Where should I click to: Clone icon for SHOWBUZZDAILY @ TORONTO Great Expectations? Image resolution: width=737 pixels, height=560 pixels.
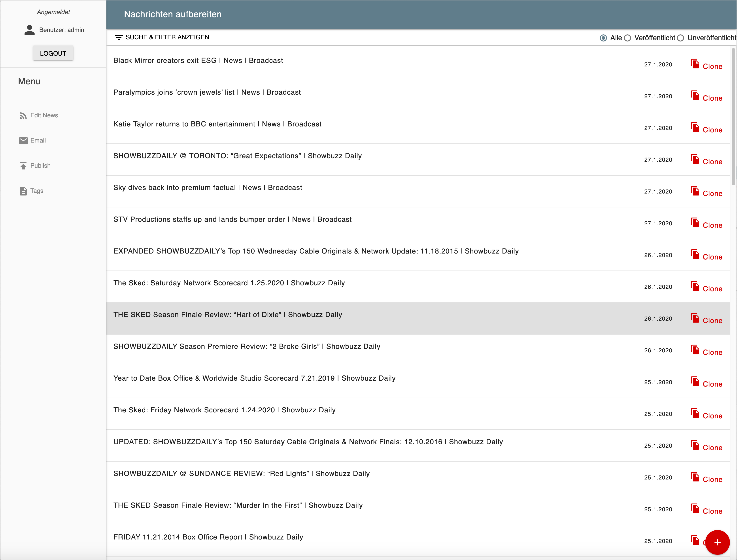tap(695, 159)
